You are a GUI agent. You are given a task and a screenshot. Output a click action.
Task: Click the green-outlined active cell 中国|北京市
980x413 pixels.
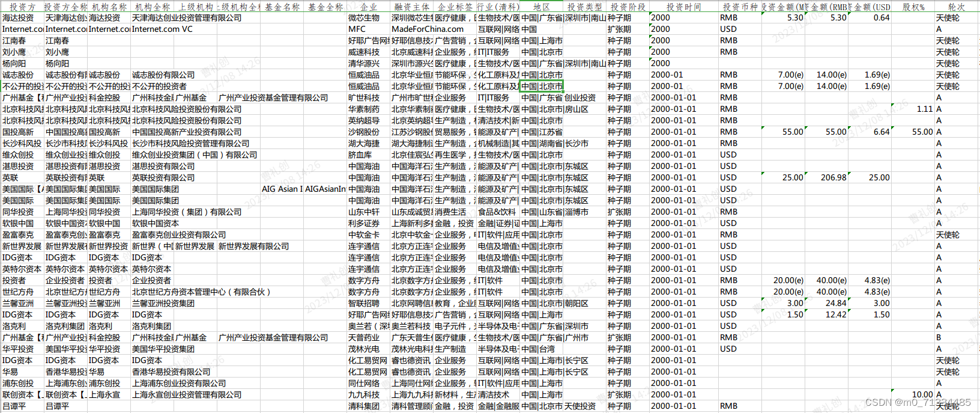click(x=542, y=87)
